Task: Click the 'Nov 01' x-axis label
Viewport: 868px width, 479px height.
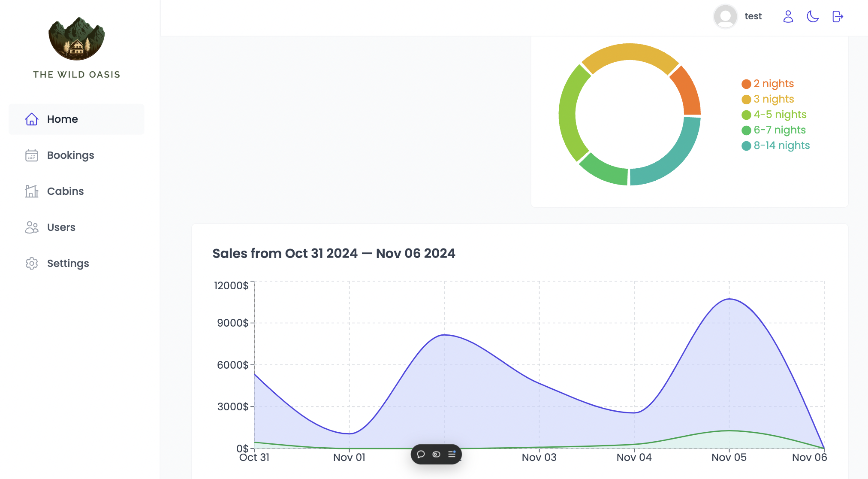Action: 349,458
